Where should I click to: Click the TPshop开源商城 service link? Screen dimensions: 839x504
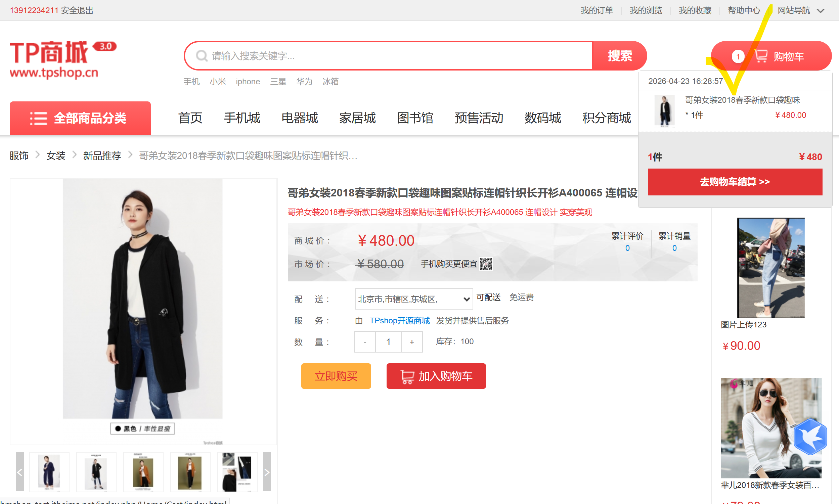(x=399, y=321)
